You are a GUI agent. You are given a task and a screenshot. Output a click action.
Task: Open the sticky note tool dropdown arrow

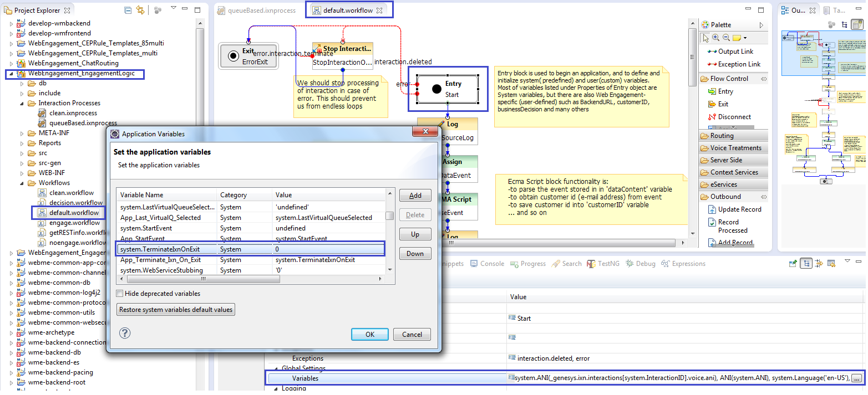[x=745, y=38]
